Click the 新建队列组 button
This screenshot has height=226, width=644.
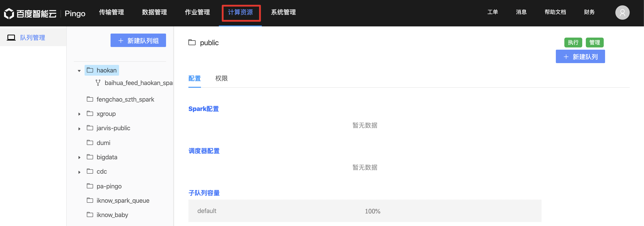(x=138, y=40)
